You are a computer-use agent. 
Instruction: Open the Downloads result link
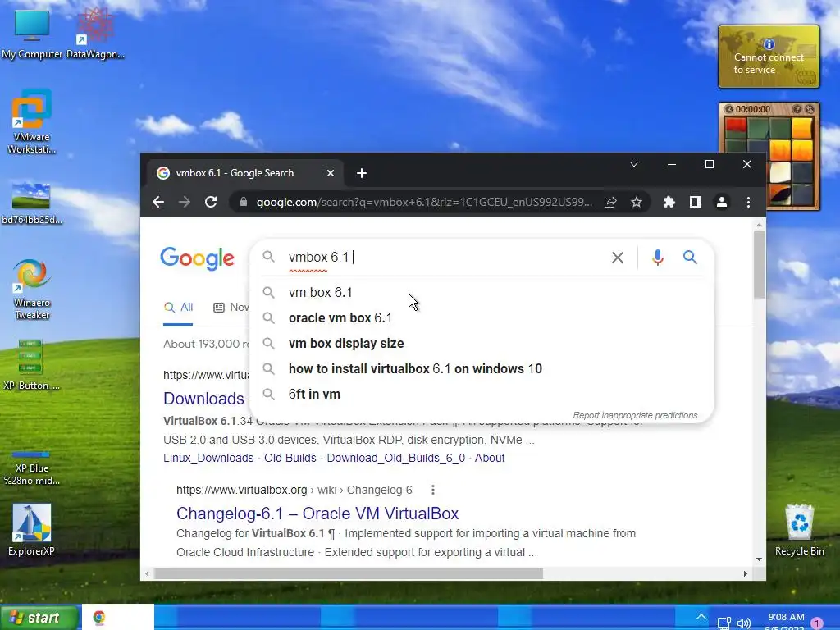point(203,399)
